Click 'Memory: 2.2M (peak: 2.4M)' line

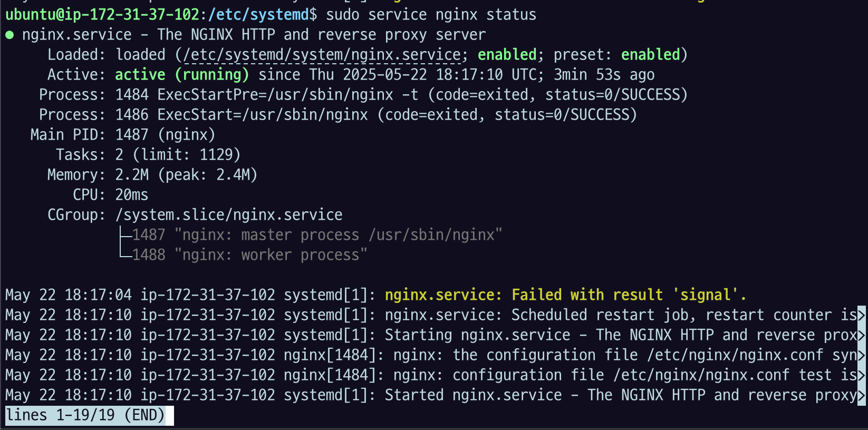152,175
